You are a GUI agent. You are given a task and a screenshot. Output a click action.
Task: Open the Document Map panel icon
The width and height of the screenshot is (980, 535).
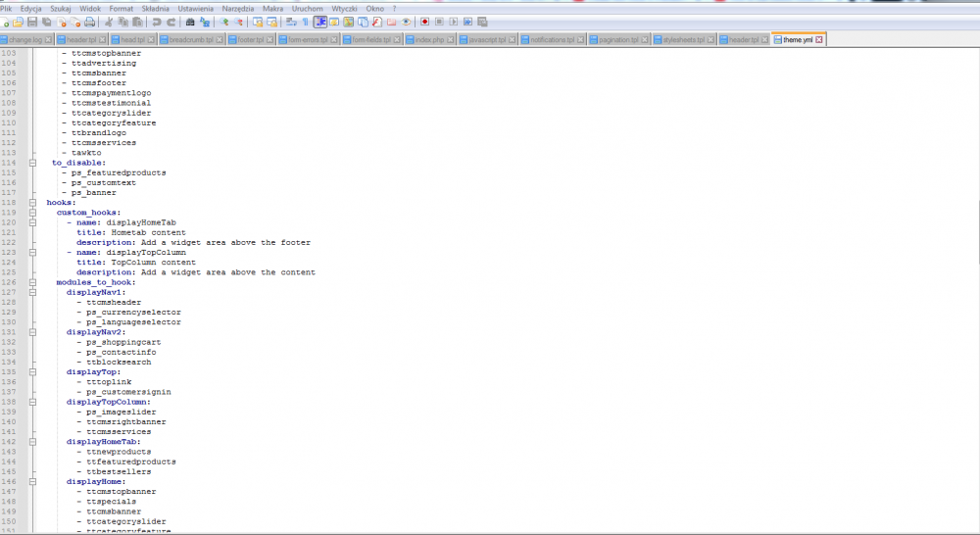click(349, 22)
